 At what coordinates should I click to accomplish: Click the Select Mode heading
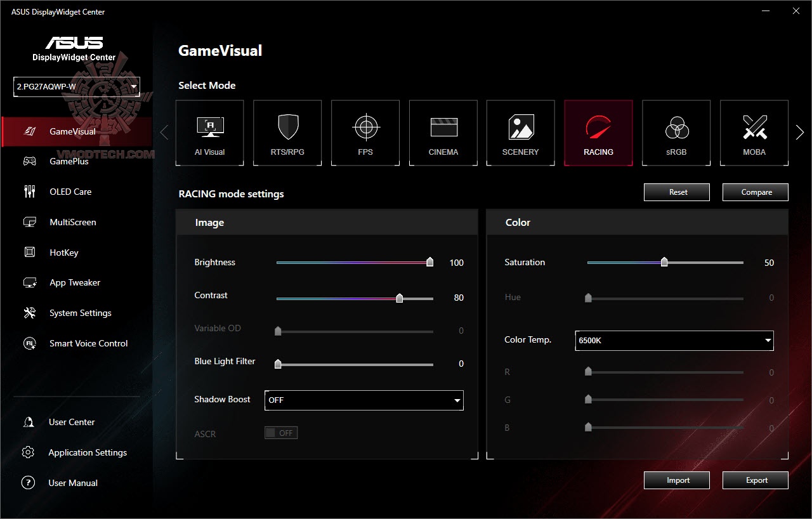(x=207, y=86)
